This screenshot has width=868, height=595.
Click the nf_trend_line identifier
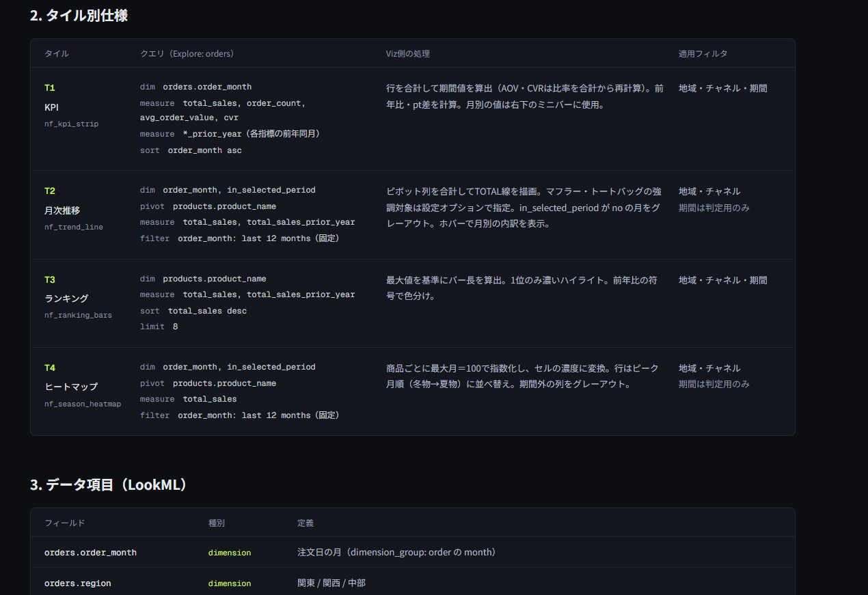(74, 227)
